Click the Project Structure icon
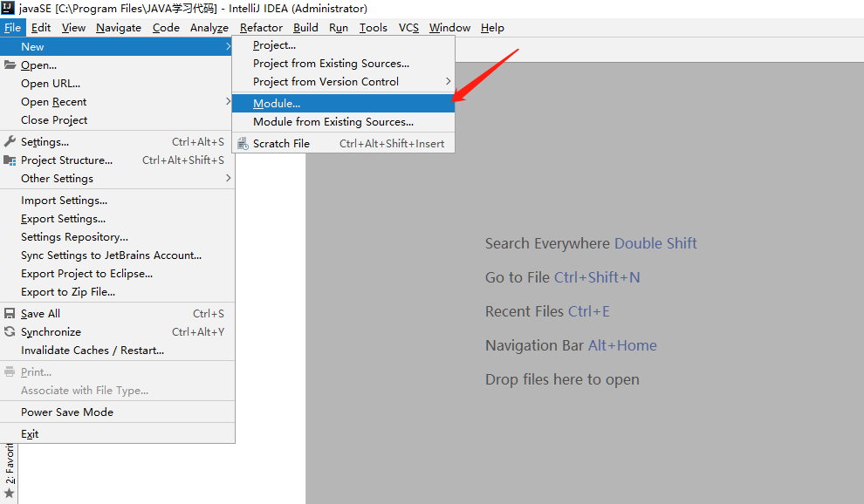 coord(10,160)
